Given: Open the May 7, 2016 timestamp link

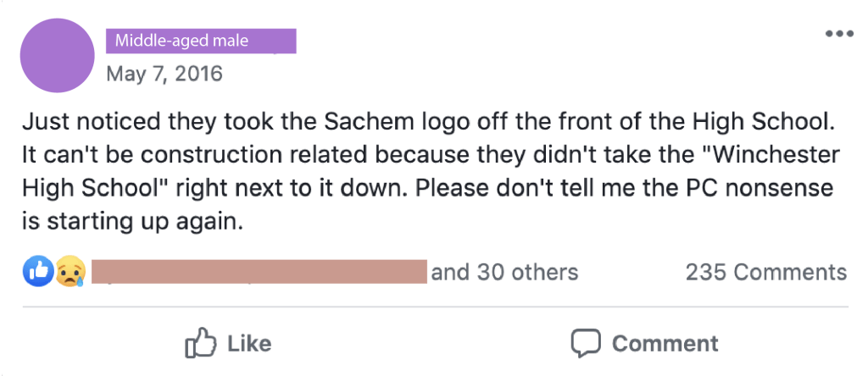Looking at the screenshot, I should (164, 74).
